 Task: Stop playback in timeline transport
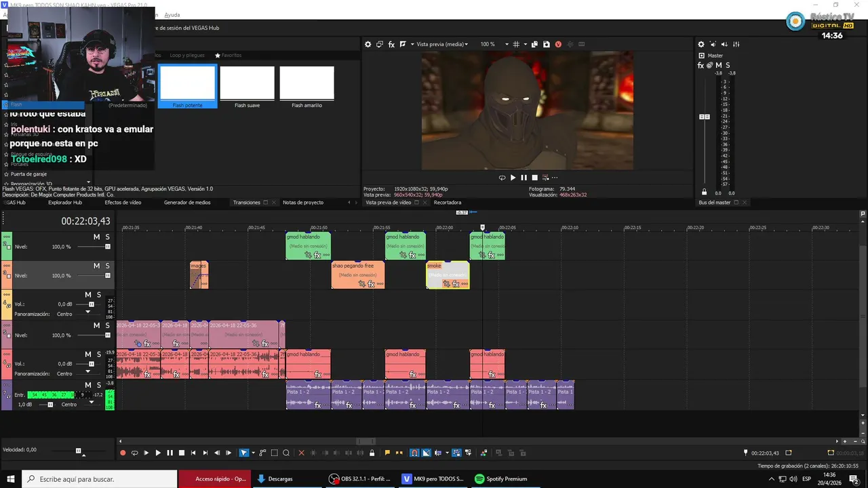click(x=181, y=453)
